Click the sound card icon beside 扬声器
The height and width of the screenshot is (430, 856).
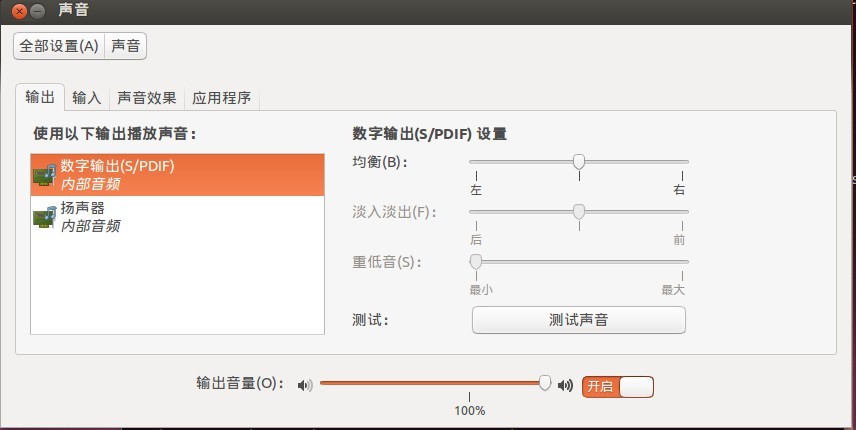pos(45,217)
